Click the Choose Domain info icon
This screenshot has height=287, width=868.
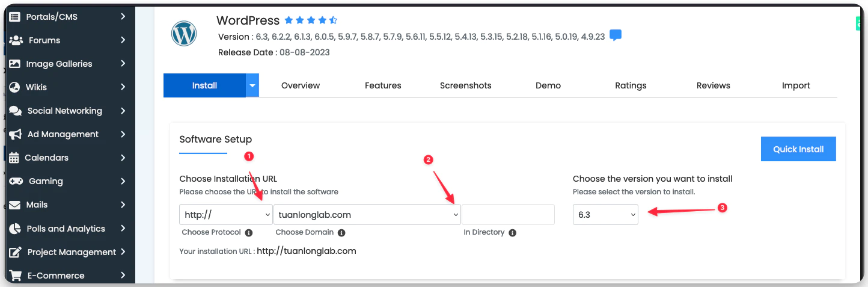(341, 233)
